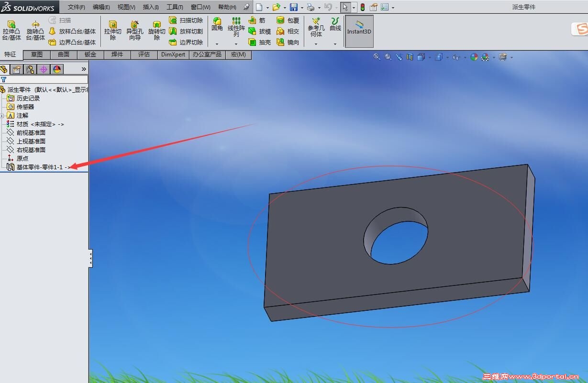Toggle the Instant3D button
Viewport: 588px width, 383px height.
click(359, 31)
